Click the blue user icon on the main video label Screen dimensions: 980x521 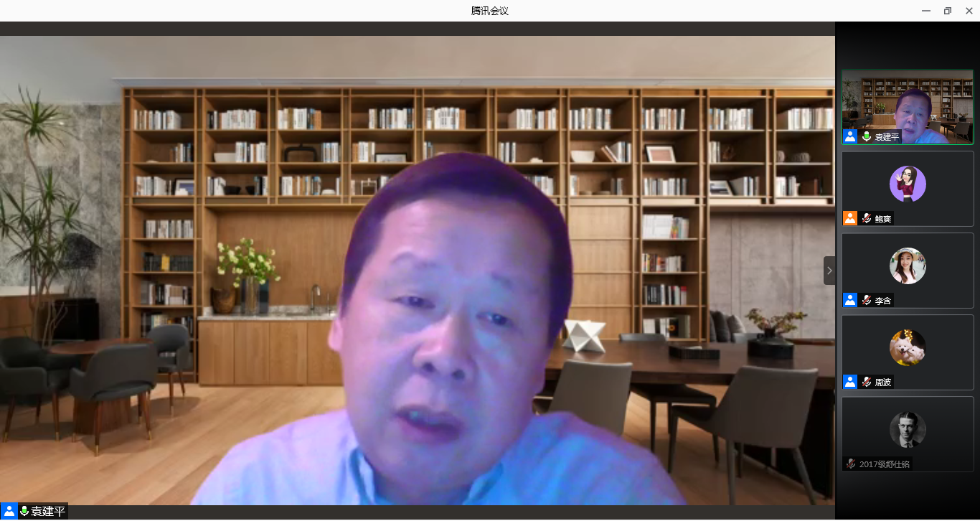coord(9,511)
